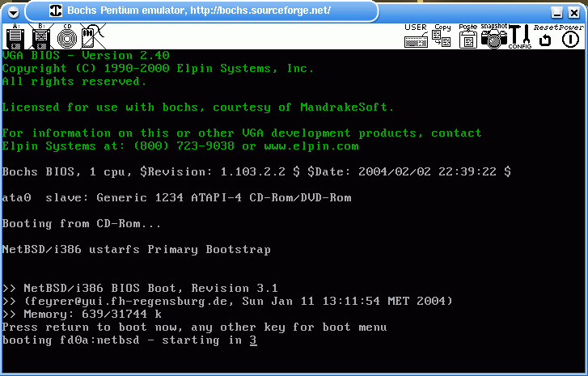
Task: Click the 'Booting from CD-Rom...' line
Action: [x=82, y=223]
